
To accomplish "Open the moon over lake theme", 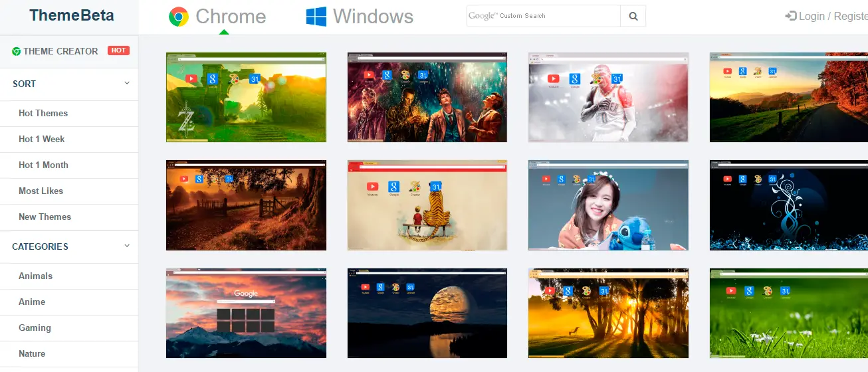I will [x=427, y=313].
